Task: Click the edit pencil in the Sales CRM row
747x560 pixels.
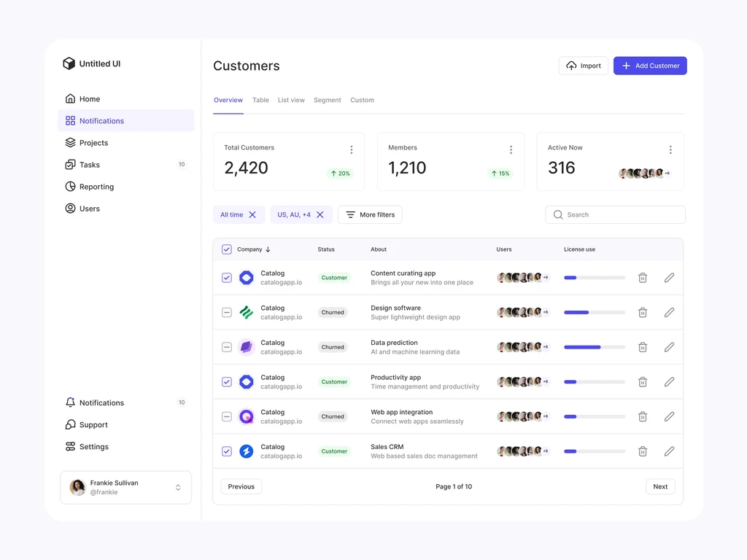Action: (x=669, y=451)
